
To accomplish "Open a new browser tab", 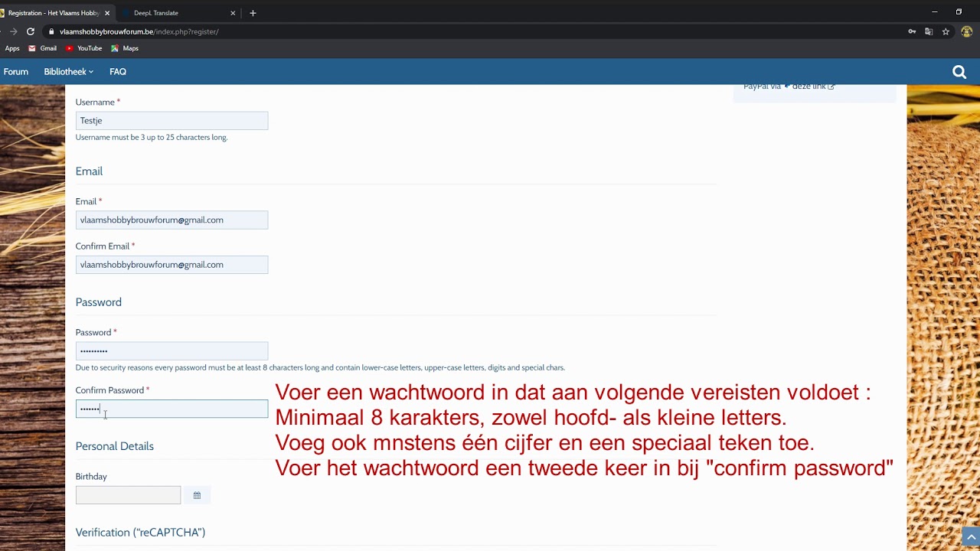I will click(253, 13).
